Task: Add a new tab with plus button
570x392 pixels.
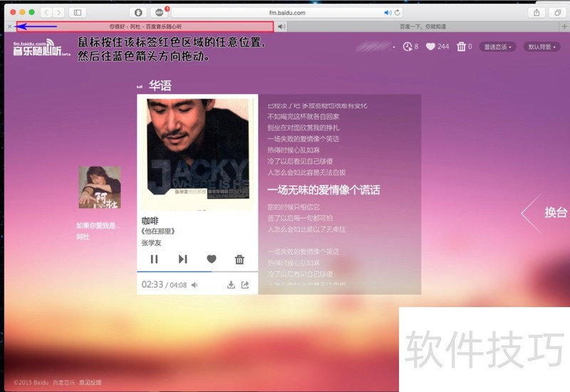Action: (x=564, y=26)
